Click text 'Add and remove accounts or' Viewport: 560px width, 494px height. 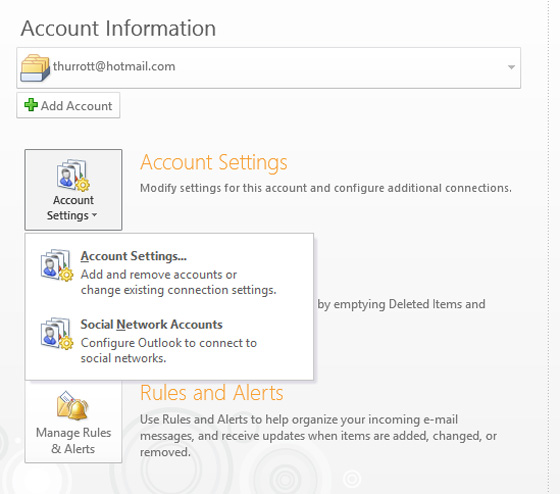click(x=159, y=275)
